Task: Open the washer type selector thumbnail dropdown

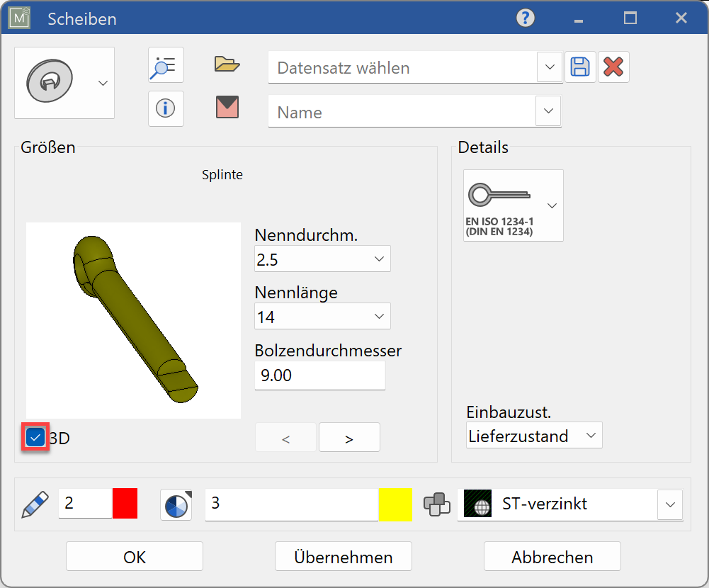Action: click(102, 81)
